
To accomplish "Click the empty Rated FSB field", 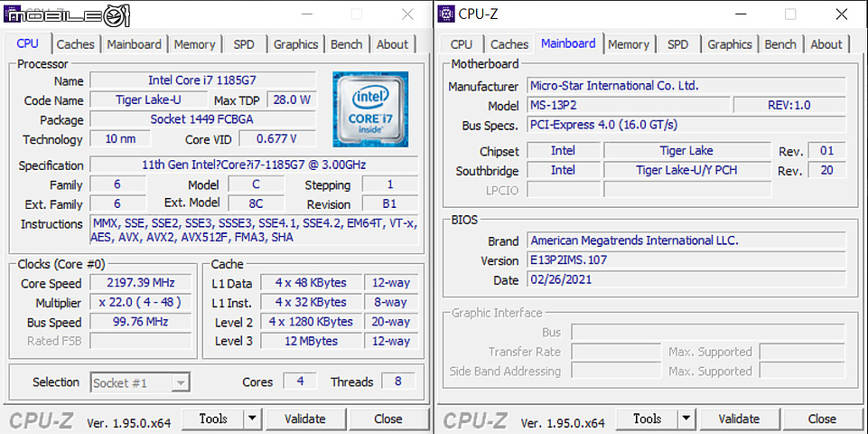I will [141, 341].
